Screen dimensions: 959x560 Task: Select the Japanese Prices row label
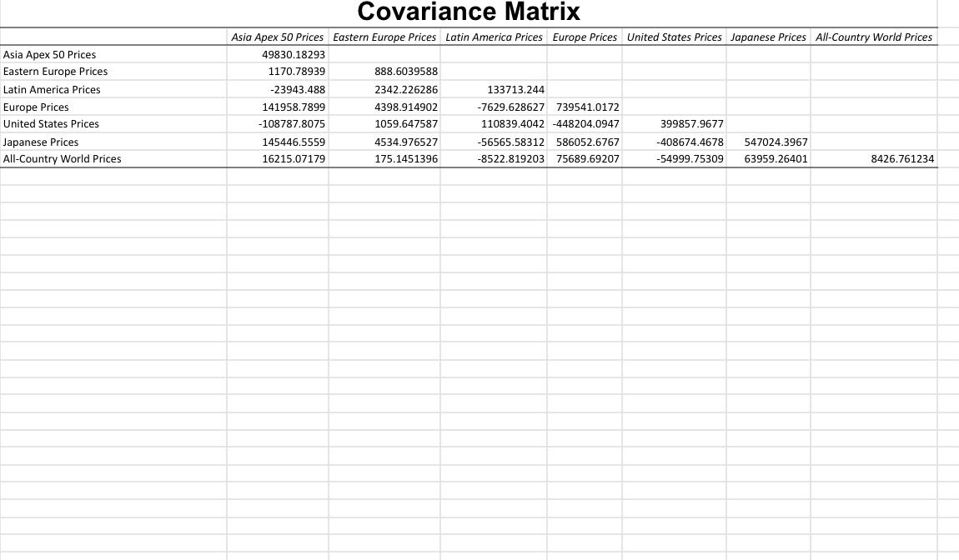coord(41,142)
